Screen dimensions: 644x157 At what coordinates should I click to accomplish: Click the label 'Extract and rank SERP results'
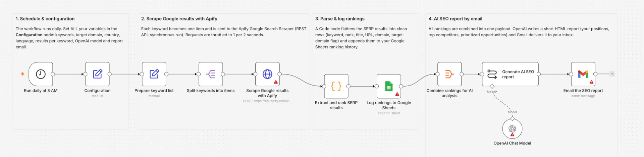point(336,105)
